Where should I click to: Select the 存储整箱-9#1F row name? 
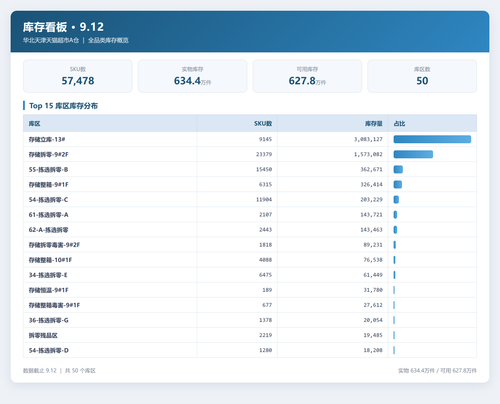(48, 185)
